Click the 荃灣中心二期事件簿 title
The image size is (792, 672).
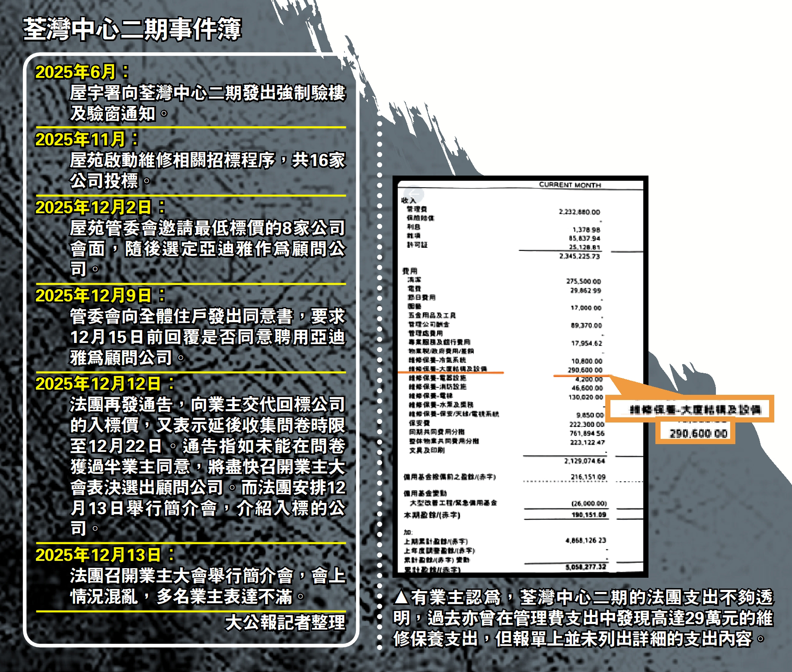click(x=132, y=29)
